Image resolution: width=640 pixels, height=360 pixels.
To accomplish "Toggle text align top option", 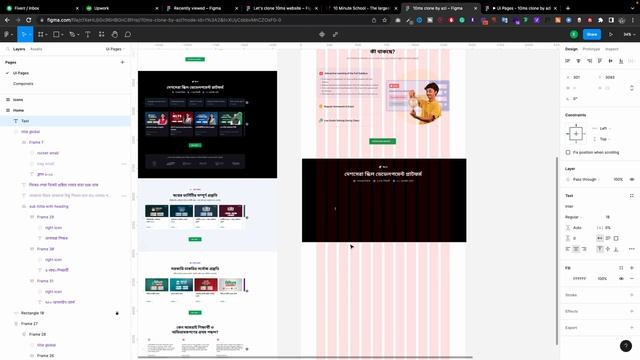I will [600, 249].
